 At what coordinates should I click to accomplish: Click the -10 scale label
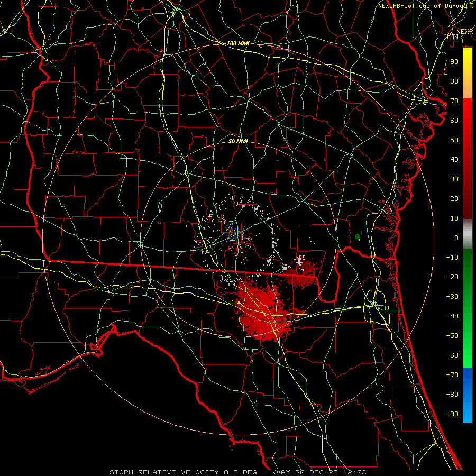tap(452, 258)
